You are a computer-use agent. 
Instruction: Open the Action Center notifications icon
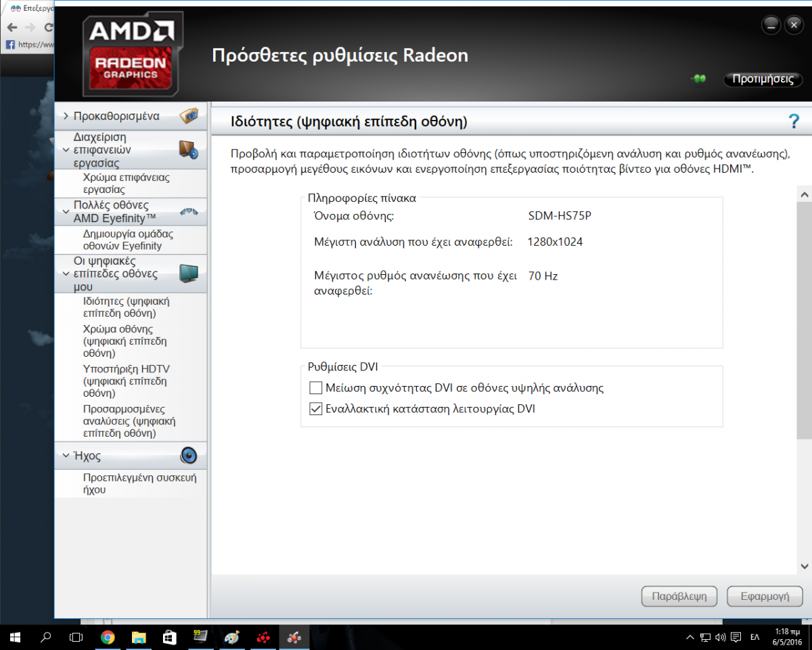[x=735, y=637]
